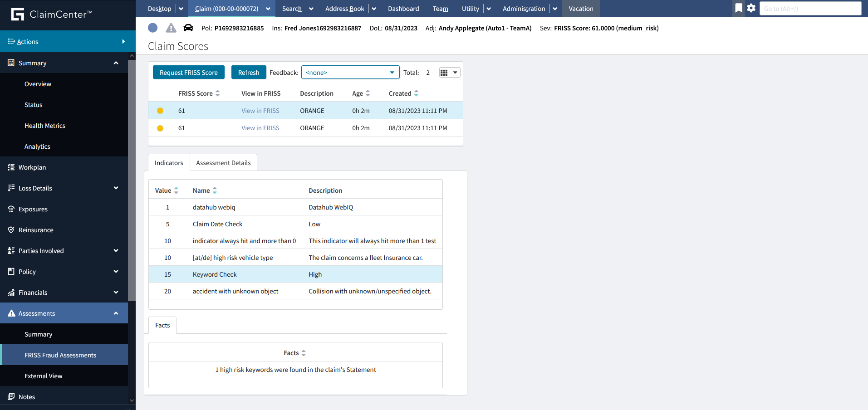Click the car icon in claim header

coord(188,28)
